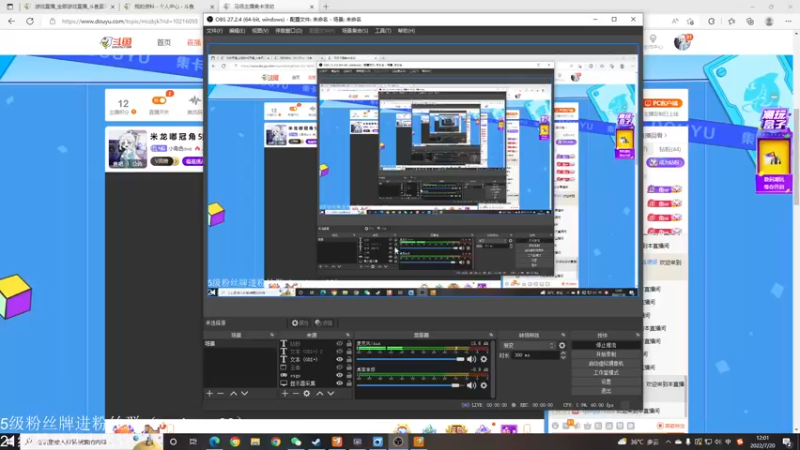Viewport: 800px width, 450px height.
Task: Open OBS 视图(V) menu
Action: coord(260,31)
